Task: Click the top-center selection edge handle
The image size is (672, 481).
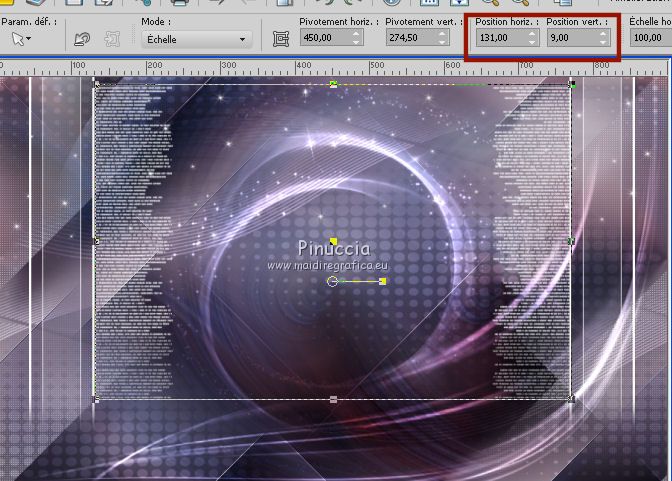Action: point(333,84)
